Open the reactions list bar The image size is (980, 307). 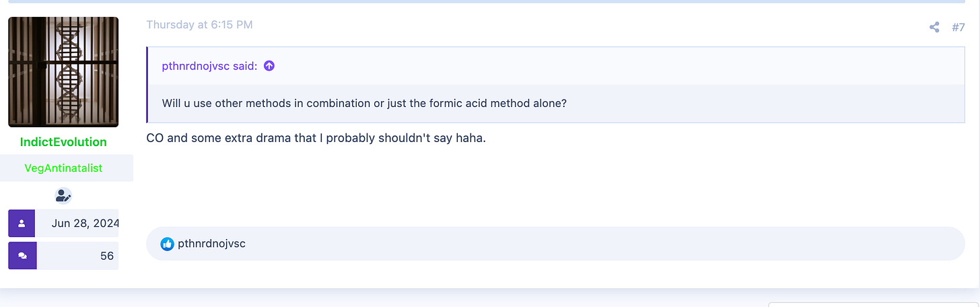click(x=555, y=244)
